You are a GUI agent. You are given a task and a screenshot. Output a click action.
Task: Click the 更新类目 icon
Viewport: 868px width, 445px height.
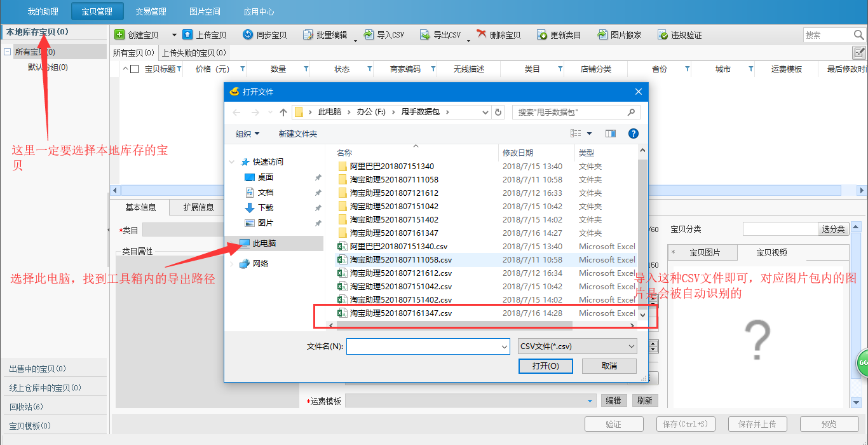pyautogui.click(x=542, y=35)
